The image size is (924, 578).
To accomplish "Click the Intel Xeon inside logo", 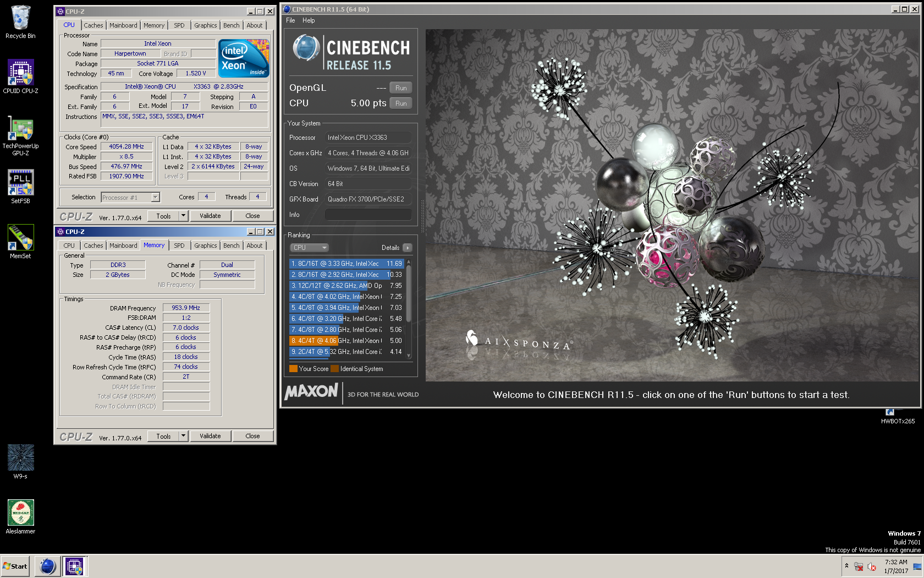I will click(244, 58).
